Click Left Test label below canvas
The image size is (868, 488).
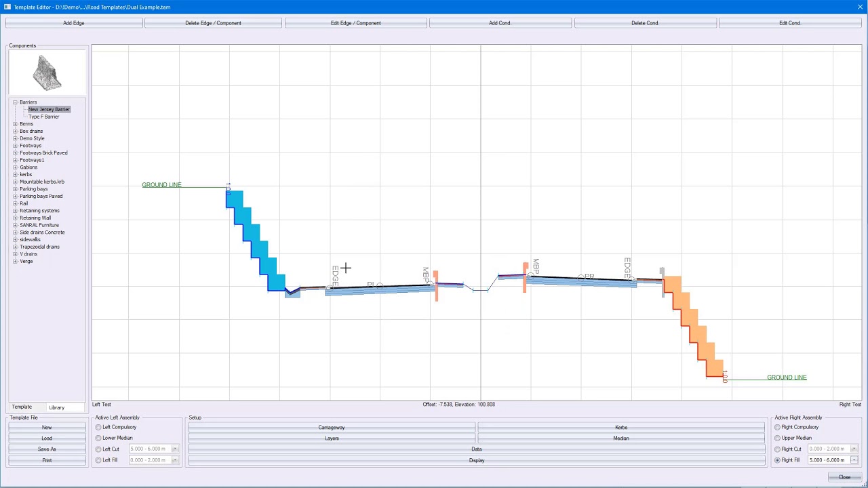(x=102, y=405)
